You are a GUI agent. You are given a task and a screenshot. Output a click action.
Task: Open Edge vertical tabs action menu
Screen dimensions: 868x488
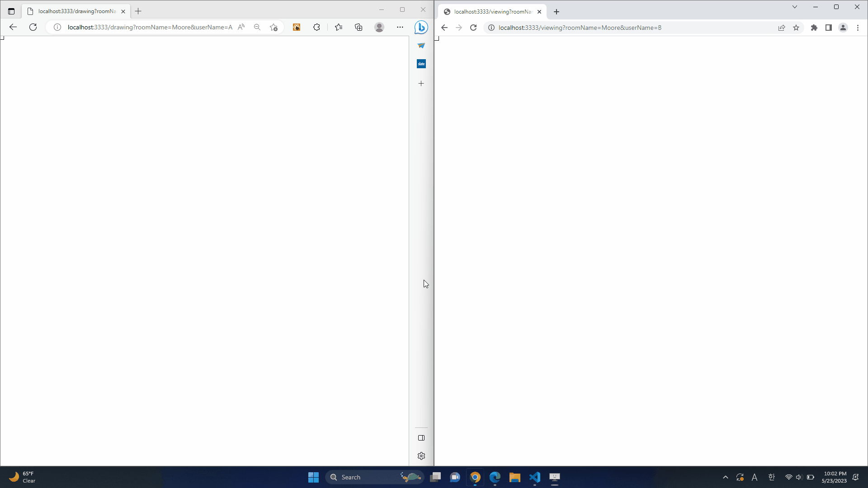(11, 11)
